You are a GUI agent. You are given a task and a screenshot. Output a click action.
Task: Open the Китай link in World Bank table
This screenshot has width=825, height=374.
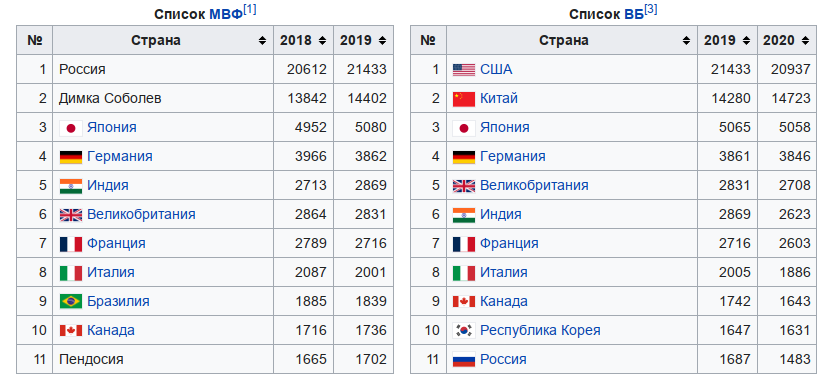[x=499, y=98]
